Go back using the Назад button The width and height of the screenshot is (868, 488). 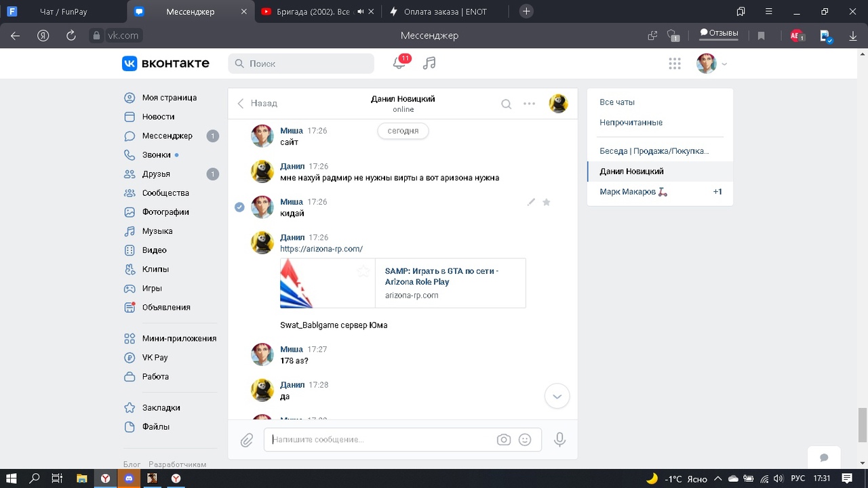tap(257, 103)
